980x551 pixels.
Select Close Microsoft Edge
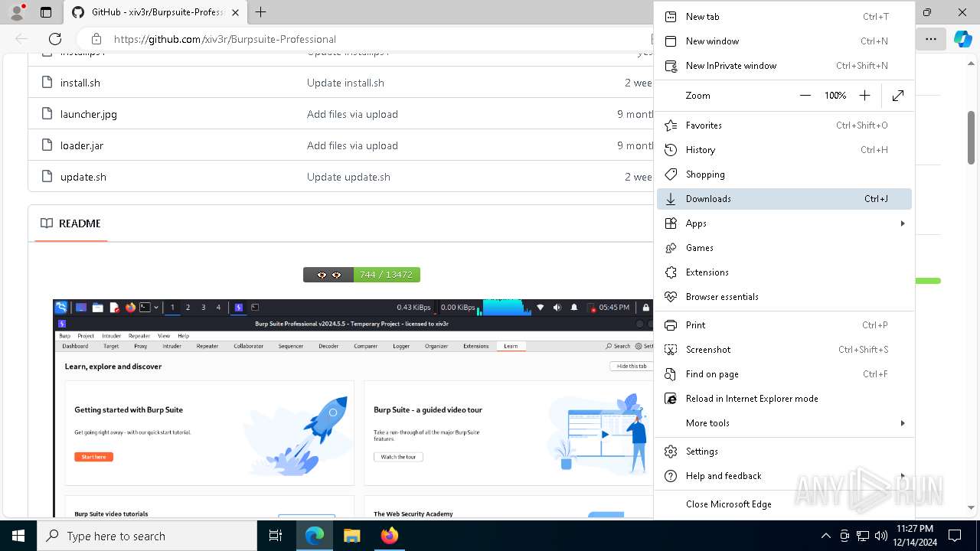click(784, 504)
